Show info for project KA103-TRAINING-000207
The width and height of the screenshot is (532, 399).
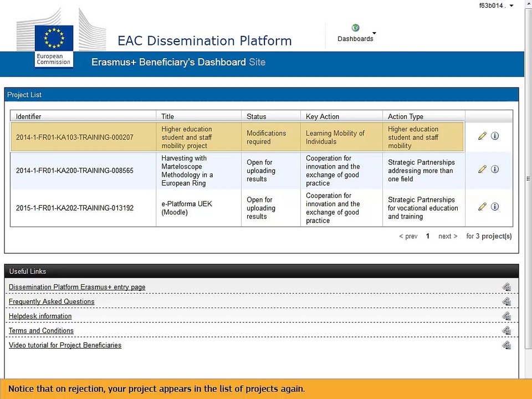click(x=495, y=136)
